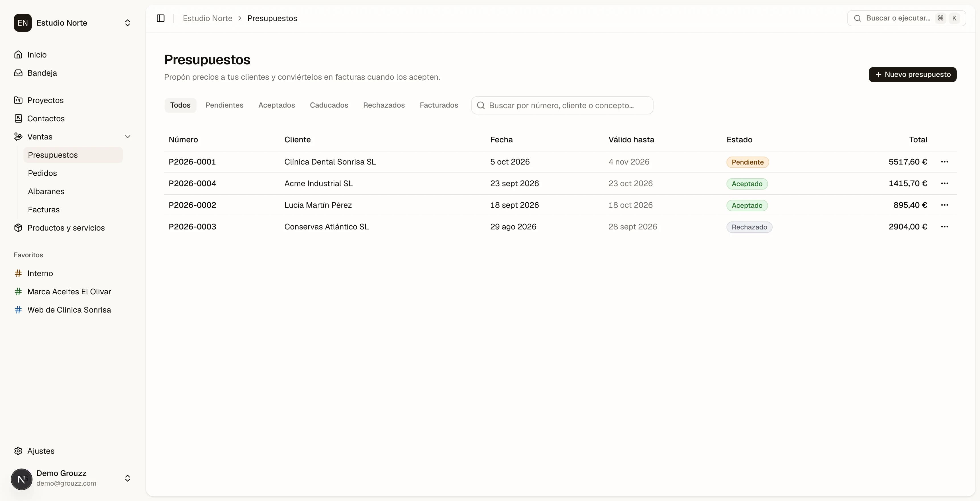Open Facturas under Ventas
The height and width of the screenshot is (501, 980).
click(73, 210)
